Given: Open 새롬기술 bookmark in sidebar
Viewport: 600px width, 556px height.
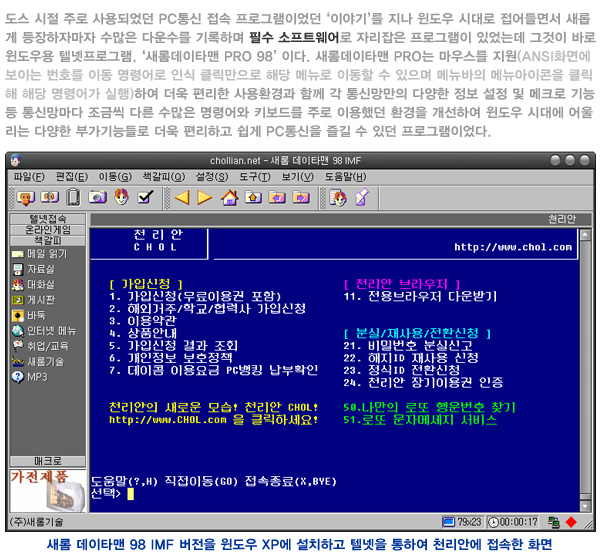Looking at the screenshot, I should pos(38,362).
